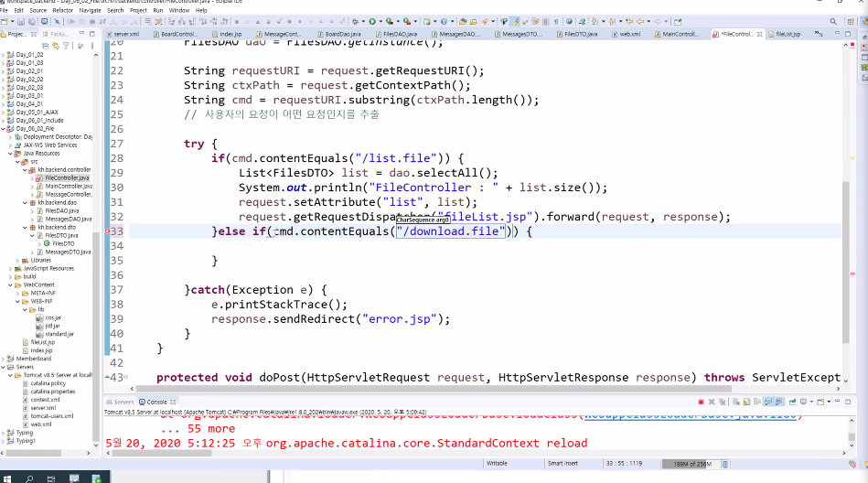The height and width of the screenshot is (483, 868).
Task: Open the Source menu
Action: (x=38, y=10)
